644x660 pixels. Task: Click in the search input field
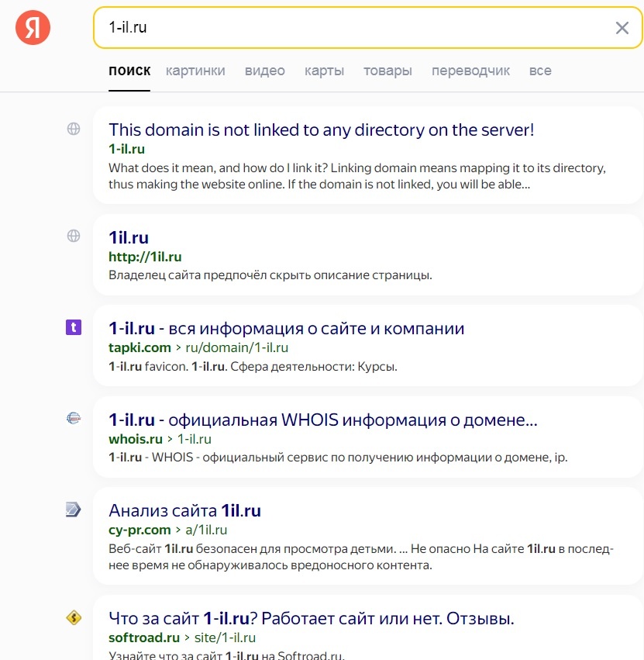click(x=349, y=28)
